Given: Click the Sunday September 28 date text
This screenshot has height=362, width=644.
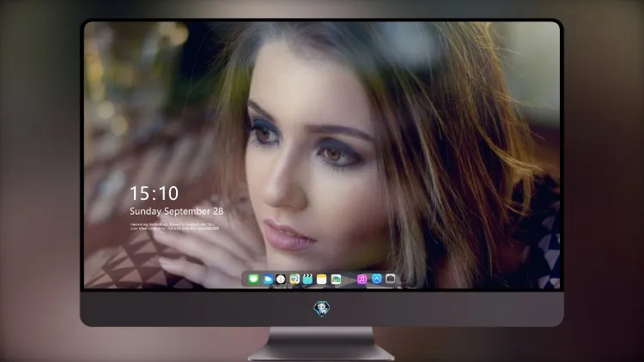Looking at the screenshot, I should pyautogui.click(x=177, y=211).
